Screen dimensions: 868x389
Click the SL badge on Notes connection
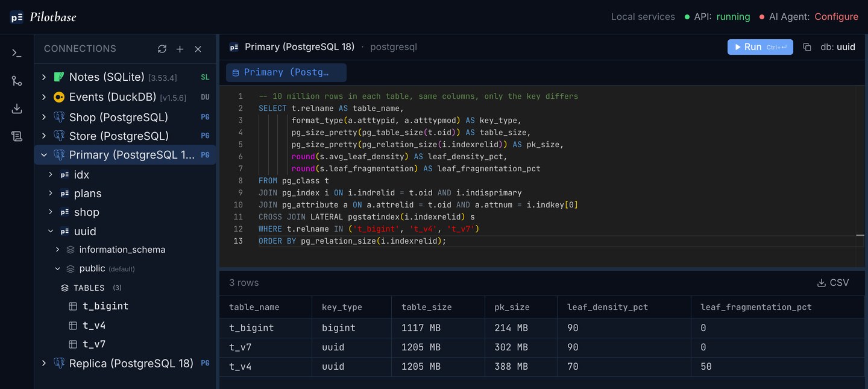coord(205,78)
